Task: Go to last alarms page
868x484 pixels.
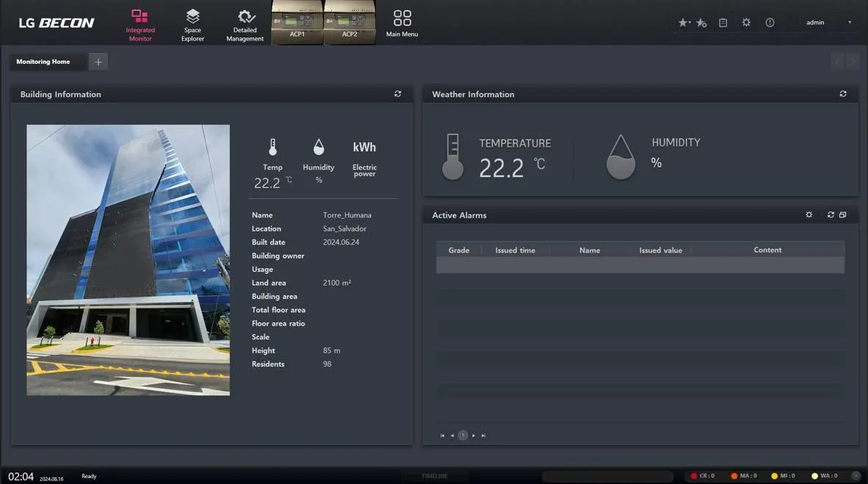Action: tap(483, 436)
